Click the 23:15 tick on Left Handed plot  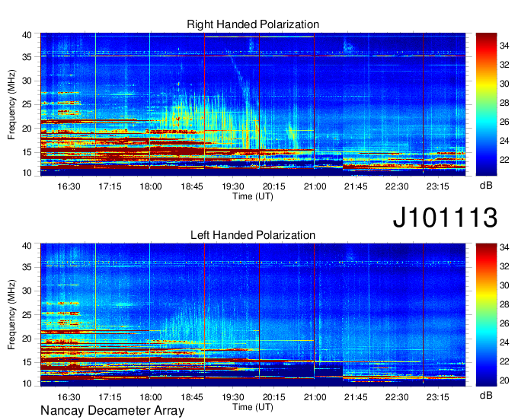[x=438, y=397]
